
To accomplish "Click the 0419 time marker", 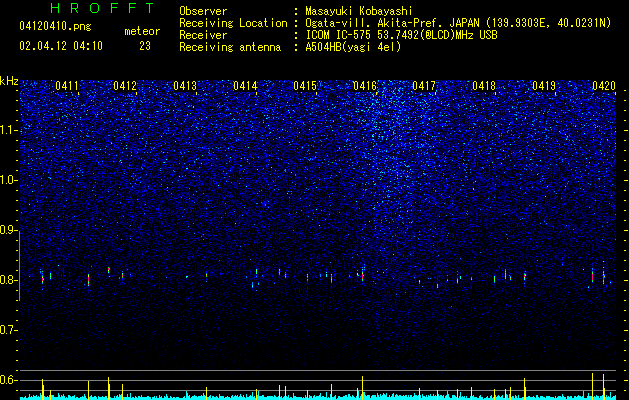I will (x=544, y=86).
